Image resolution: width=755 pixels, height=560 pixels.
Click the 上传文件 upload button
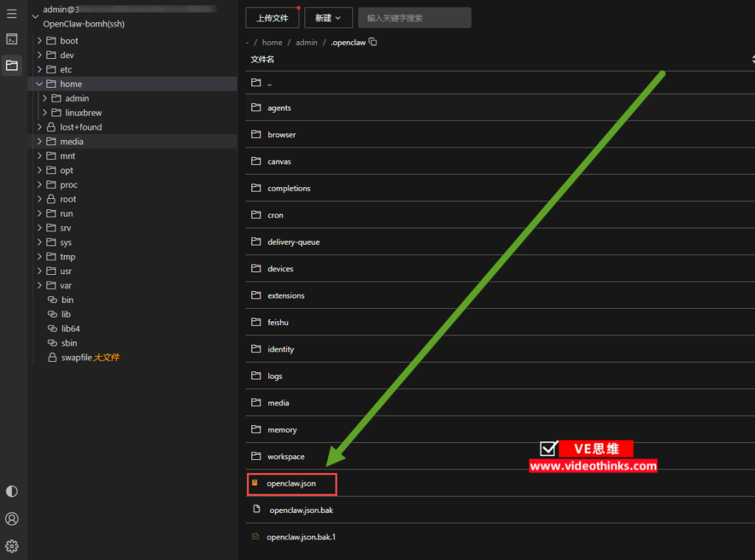tap(272, 18)
